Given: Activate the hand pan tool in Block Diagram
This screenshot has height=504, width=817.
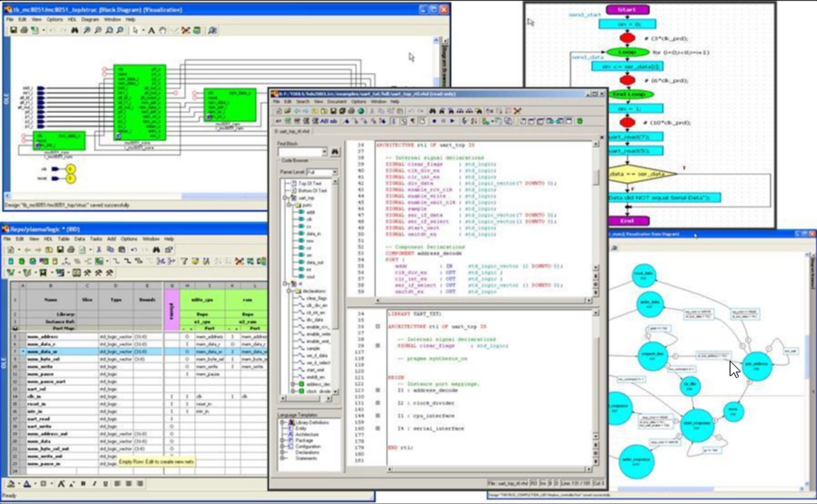Looking at the screenshot, I should [162, 30].
